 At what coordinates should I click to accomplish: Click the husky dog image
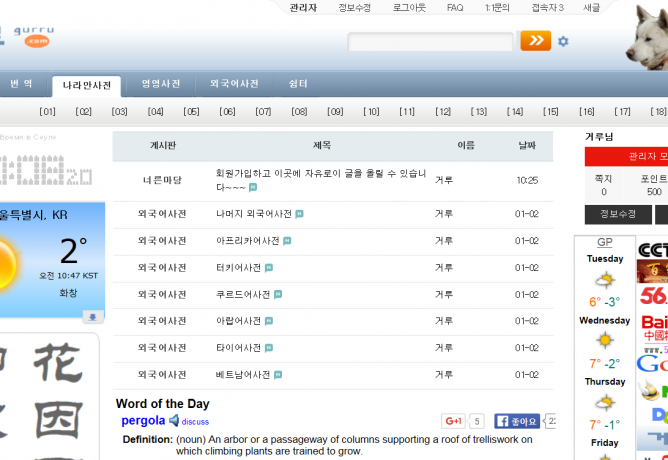647,37
